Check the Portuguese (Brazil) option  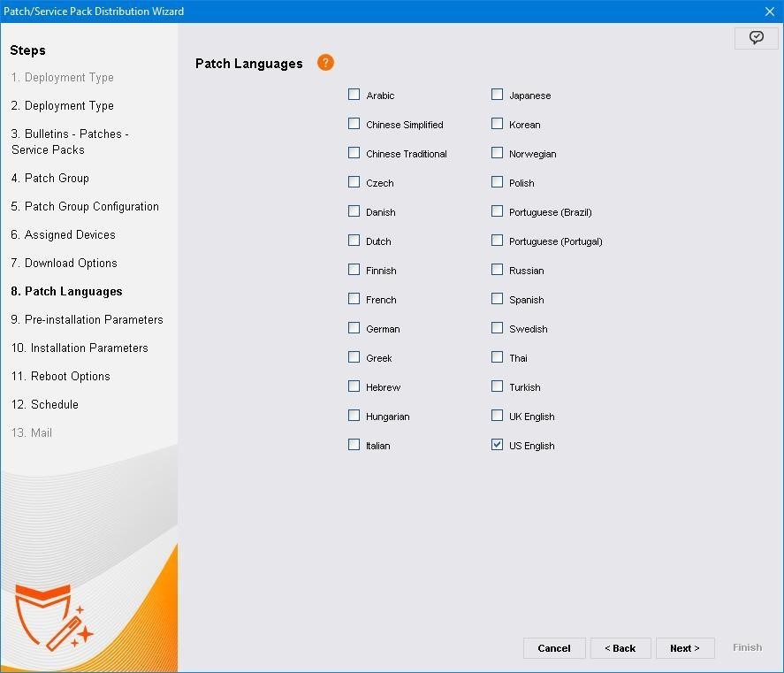click(x=498, y=211)
